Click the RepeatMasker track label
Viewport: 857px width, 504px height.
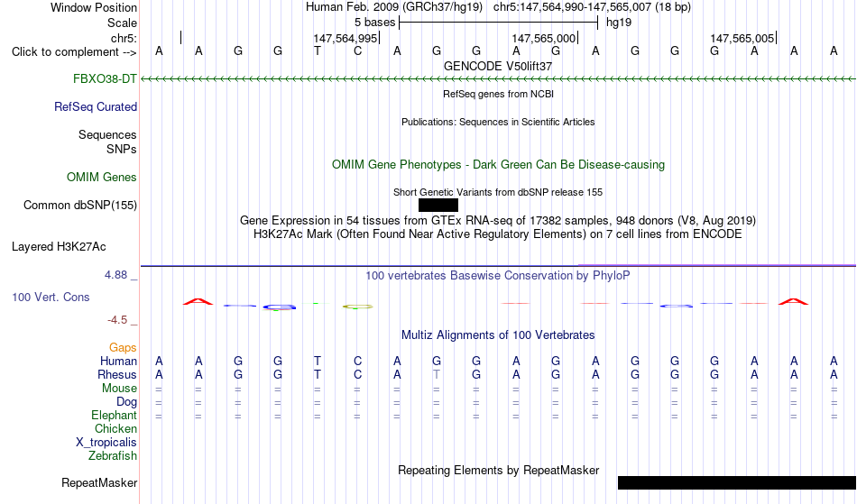[99, 482]
